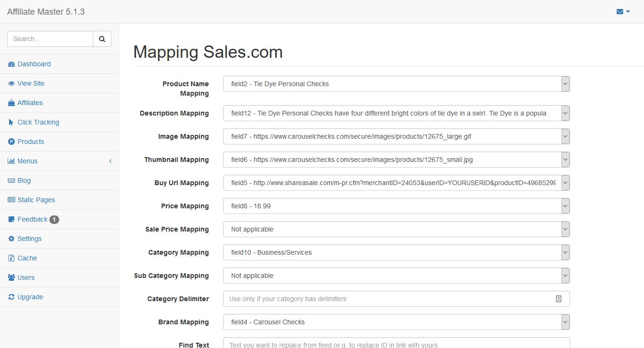The image size is (644, 348).
Task: Click the Dashboard gauge icon
Action: 11,64
